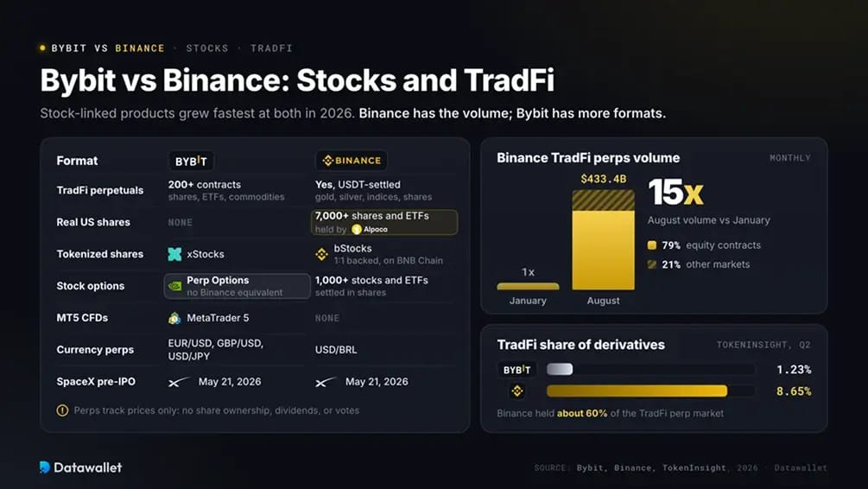Screen dimensions: 868x489
Task: Click the August bar in the chart
Action: pyautogui.click(x=604, y=240)
